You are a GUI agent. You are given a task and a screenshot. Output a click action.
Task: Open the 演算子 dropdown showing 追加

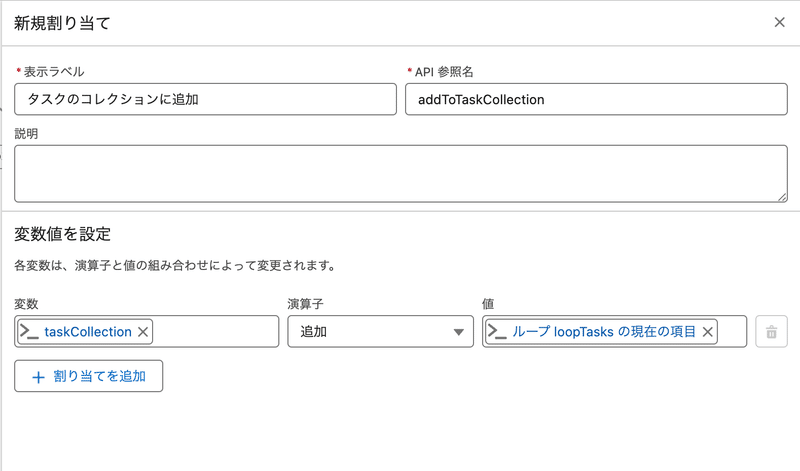(381, 332)
